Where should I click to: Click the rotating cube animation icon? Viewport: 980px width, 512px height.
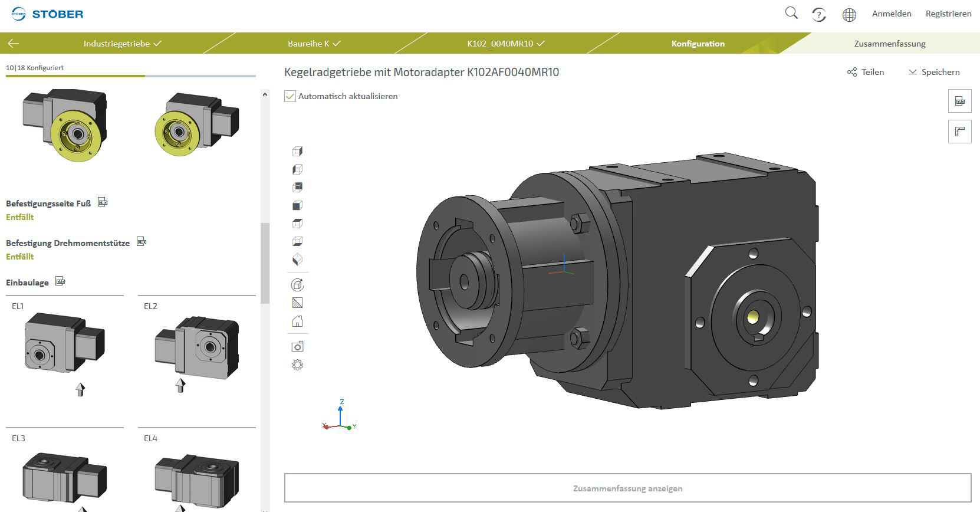pos(298,285)
